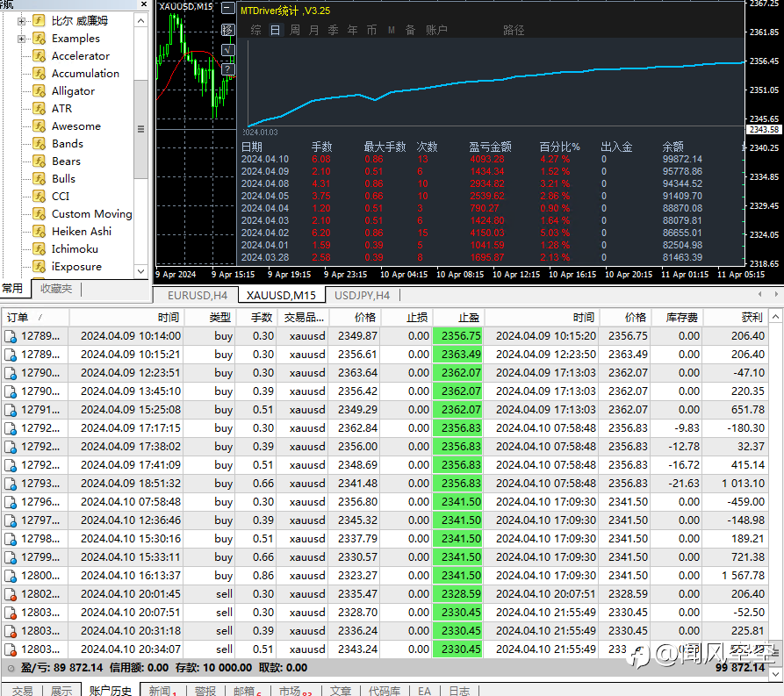Click the Accelerator indicator icon in Navigator

39,56
